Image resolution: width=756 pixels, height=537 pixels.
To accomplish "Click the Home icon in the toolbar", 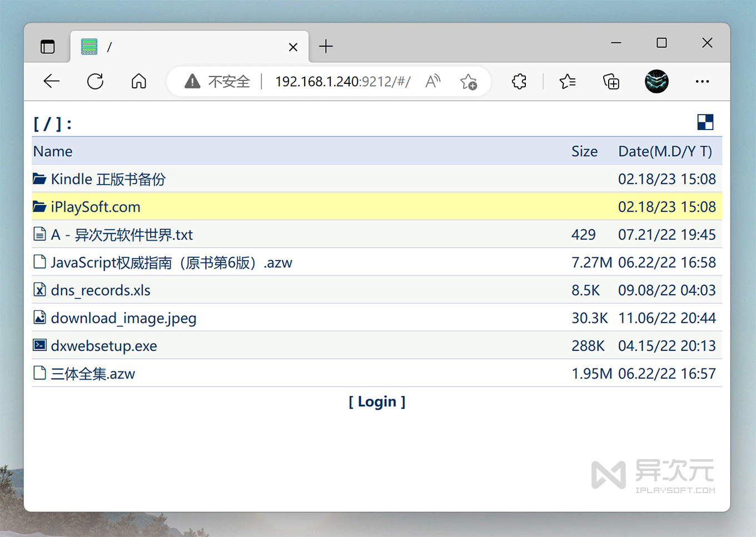I will pyautogui.click(x=138, y=81).
